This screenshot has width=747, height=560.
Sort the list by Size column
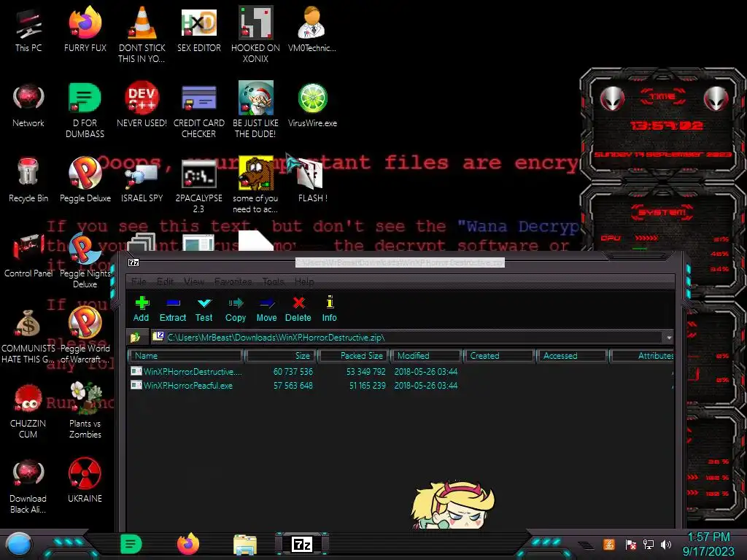(281, 356)
